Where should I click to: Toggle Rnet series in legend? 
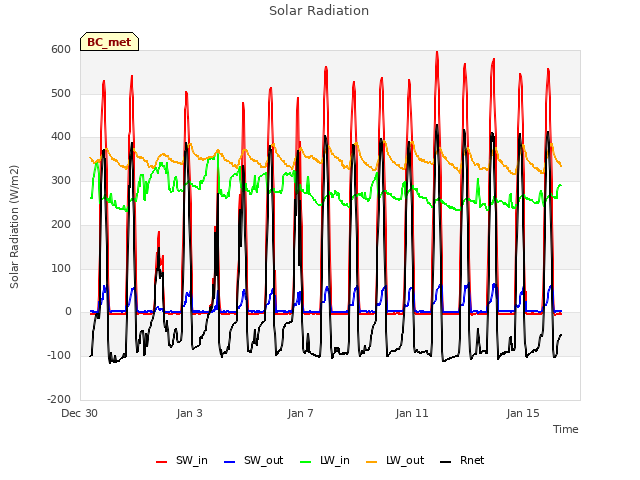(462, 460)
